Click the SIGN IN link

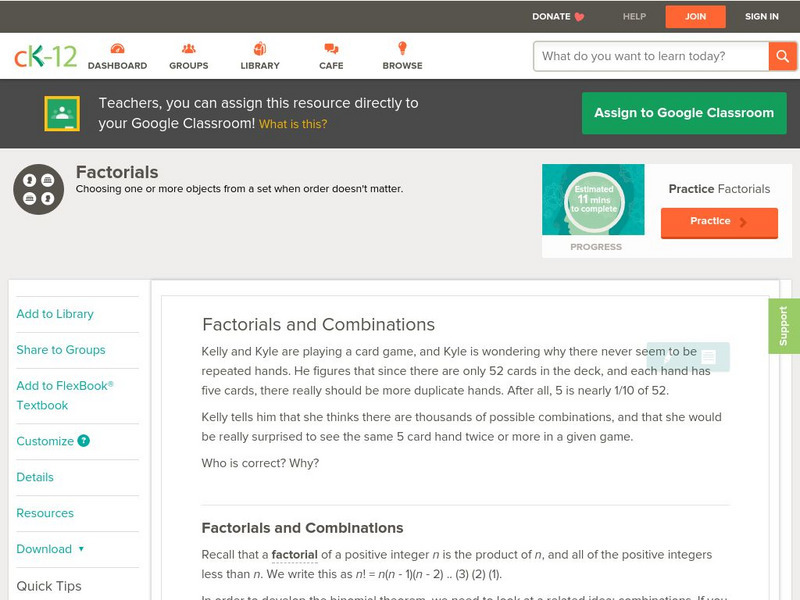click(x=762, y=17)
